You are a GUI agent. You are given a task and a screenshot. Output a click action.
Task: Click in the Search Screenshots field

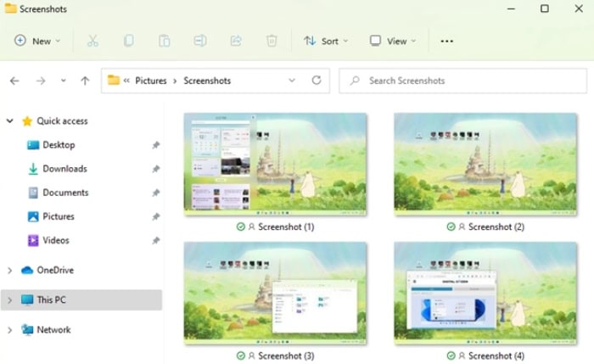463,81
